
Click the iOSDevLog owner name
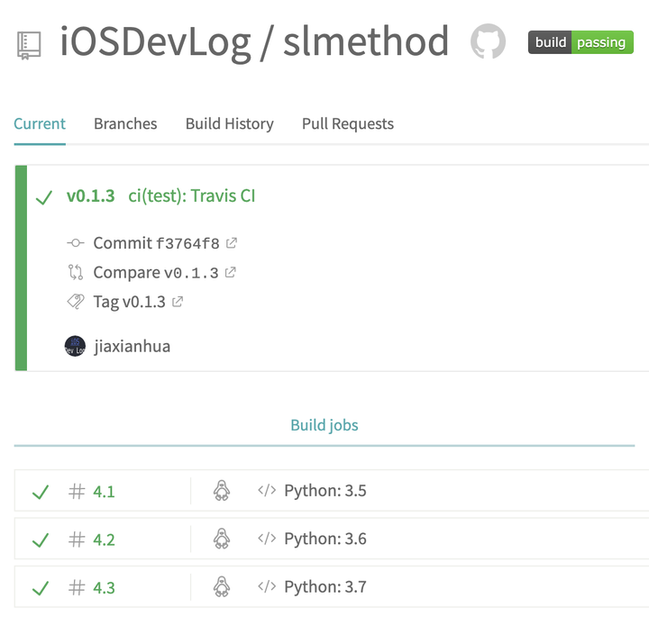(156, 41)
